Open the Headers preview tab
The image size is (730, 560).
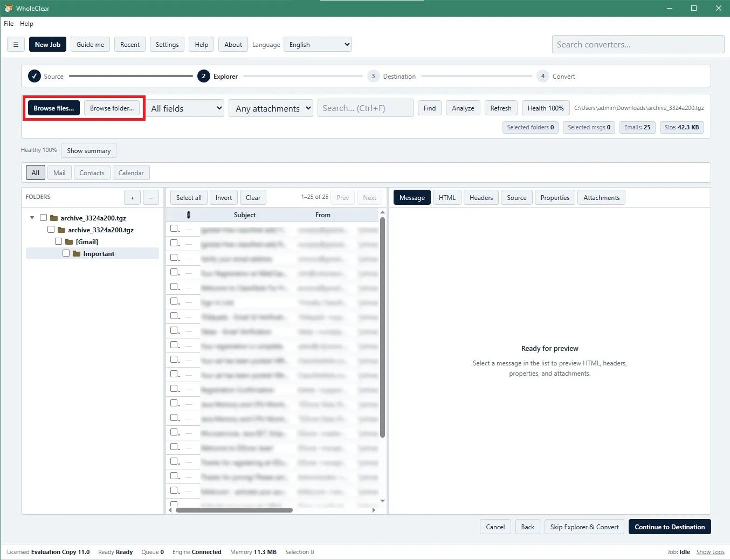(x=481, y=198)
